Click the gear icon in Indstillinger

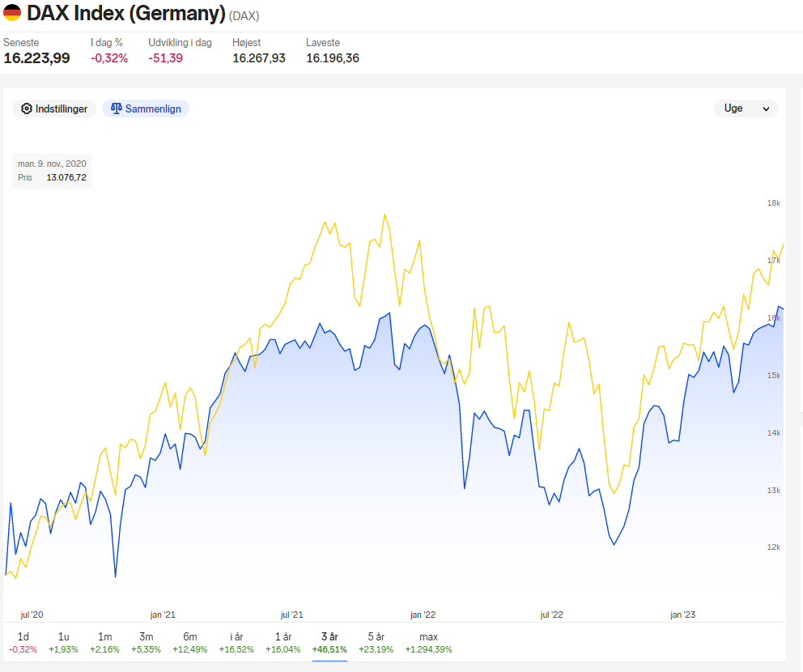click(x=26, y=108)
